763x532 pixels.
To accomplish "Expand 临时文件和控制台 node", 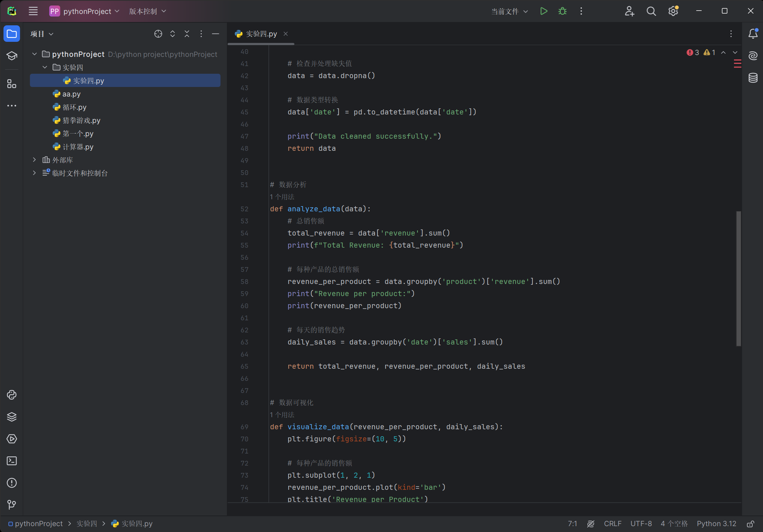I will [x=35, y=173].
